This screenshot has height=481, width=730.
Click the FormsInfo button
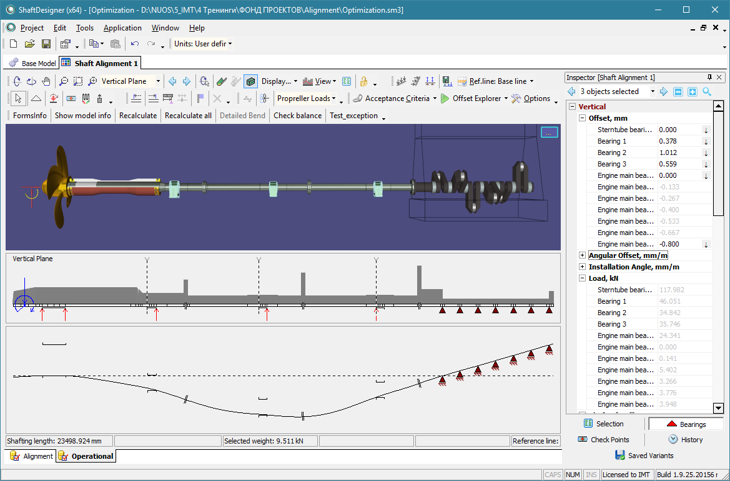pyautogui.click(x=29, y=115)
